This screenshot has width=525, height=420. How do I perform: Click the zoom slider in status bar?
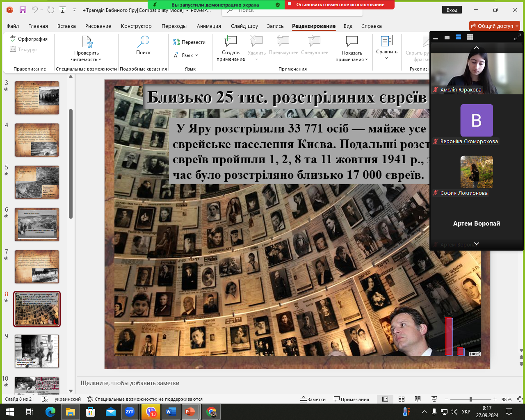(x=471, y=399)
